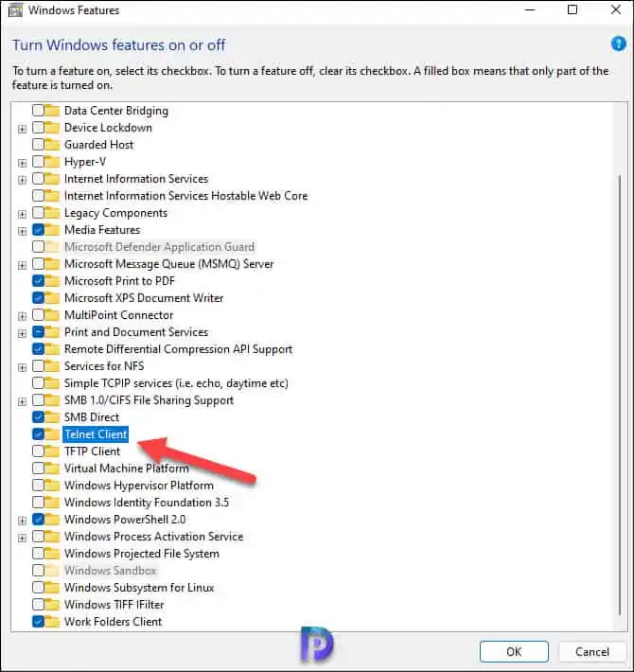Expand the Windows PowerShell 2.0 node
The image size is (634, 672).
[x=23, y=521]
